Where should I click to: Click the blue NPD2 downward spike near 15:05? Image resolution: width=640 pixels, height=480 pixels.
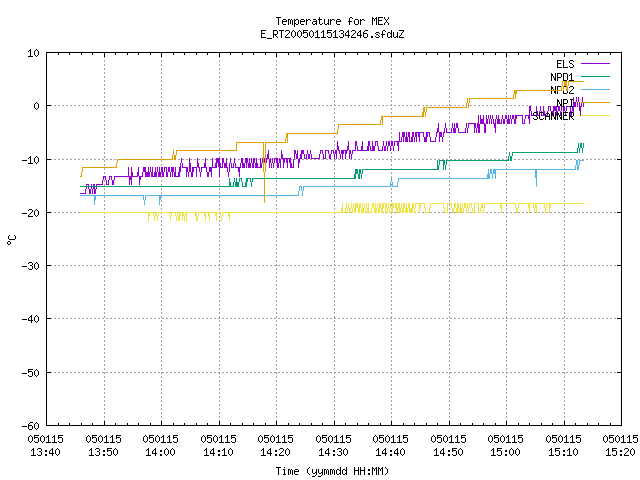pyautogui.click(x=536, y=178)
